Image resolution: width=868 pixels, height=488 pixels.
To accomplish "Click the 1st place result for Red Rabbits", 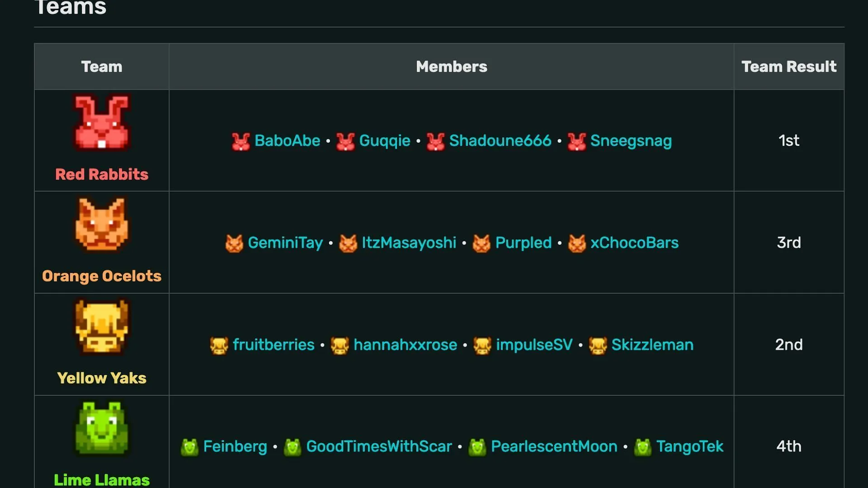I will click(x=788, y=140).
